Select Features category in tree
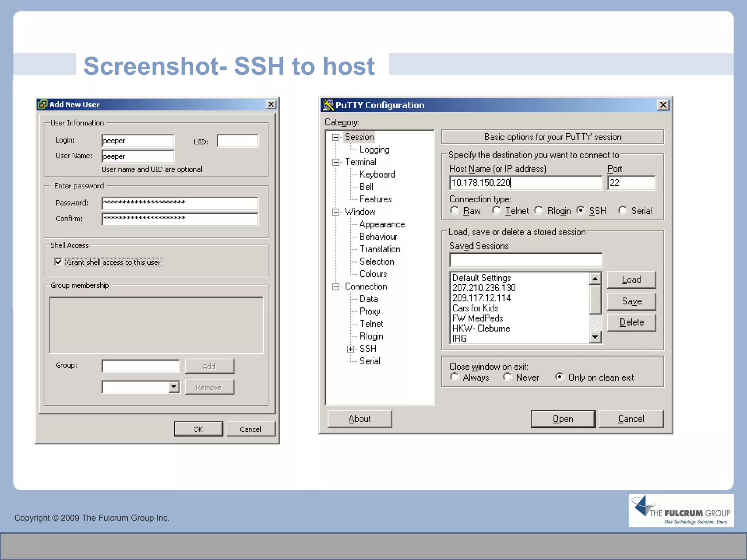Image resolution: width=747 pixels, height=560 pixels. (375, 199)
